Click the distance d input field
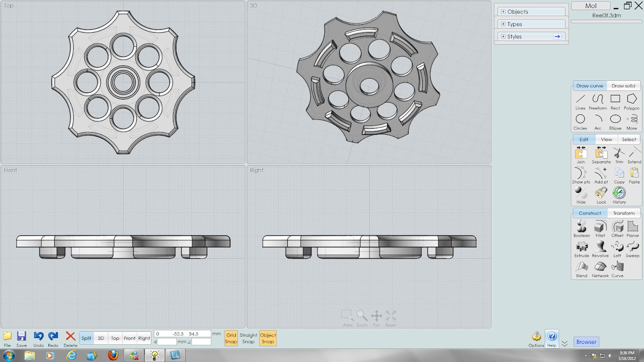 (x=167, y=342)
